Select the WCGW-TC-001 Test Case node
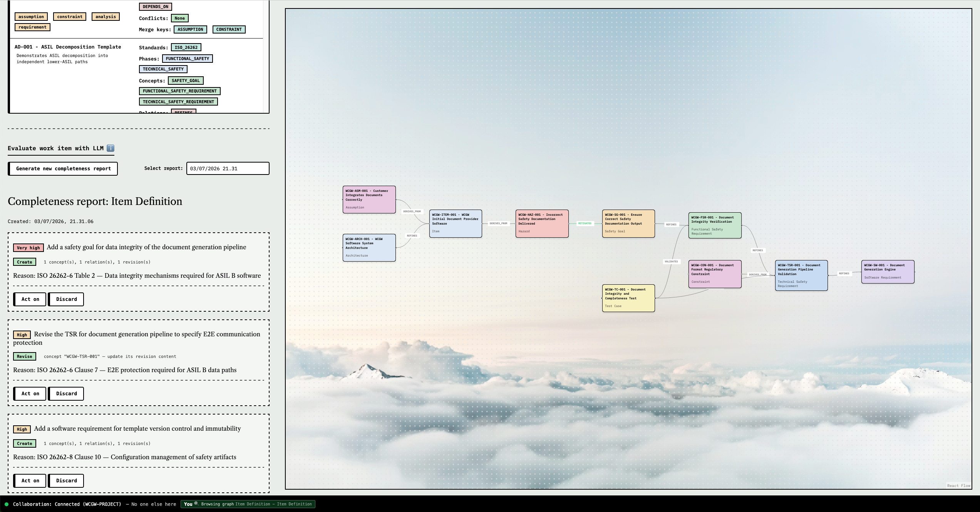The height and width of the screenshot is (512, 980). (x=628, y=298)
